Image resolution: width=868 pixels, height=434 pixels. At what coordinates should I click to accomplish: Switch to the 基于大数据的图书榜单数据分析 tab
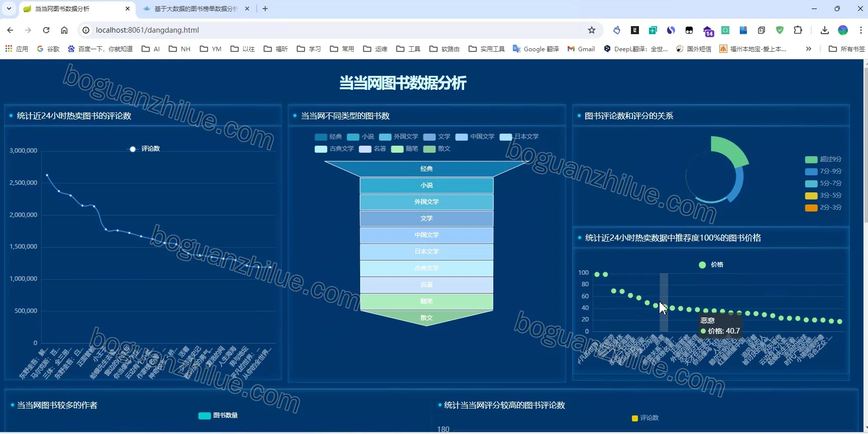196,9
